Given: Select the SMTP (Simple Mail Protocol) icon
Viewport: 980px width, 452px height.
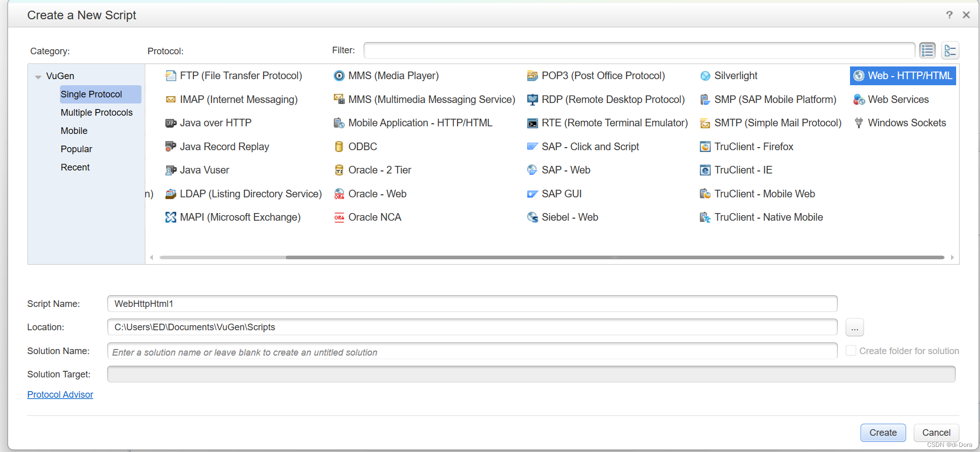Looking at the screenshot, I should click(705, 123).
